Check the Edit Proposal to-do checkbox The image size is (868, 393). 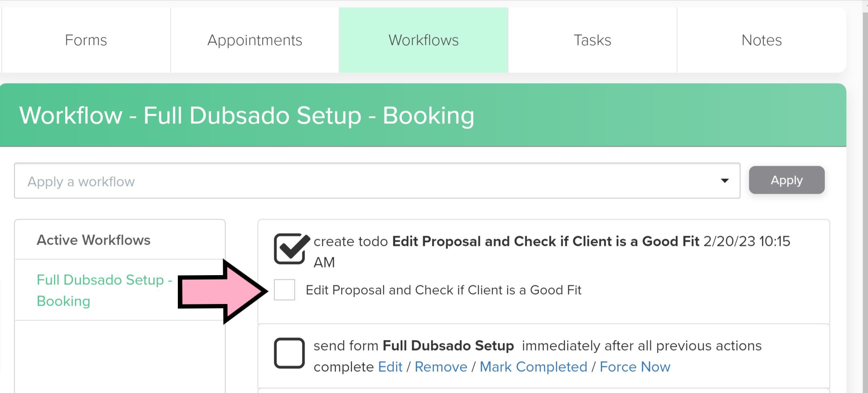click(284, 290)
